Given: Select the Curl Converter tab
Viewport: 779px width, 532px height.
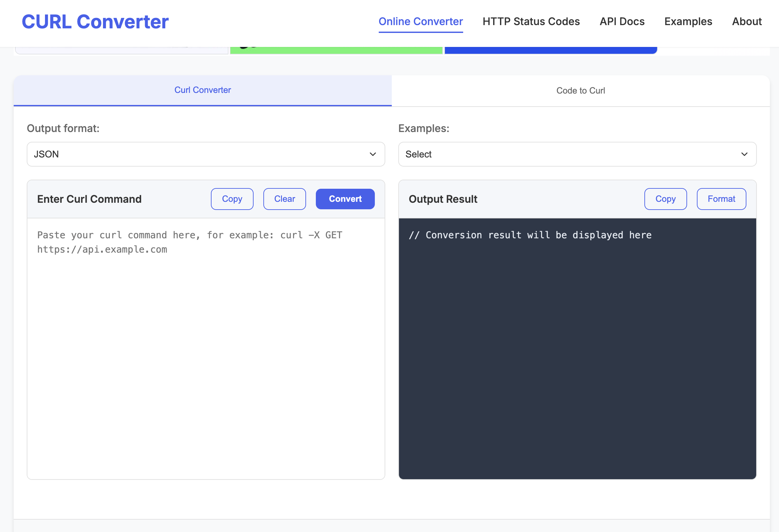Looking at the screenshot, I should coord(202,90).
